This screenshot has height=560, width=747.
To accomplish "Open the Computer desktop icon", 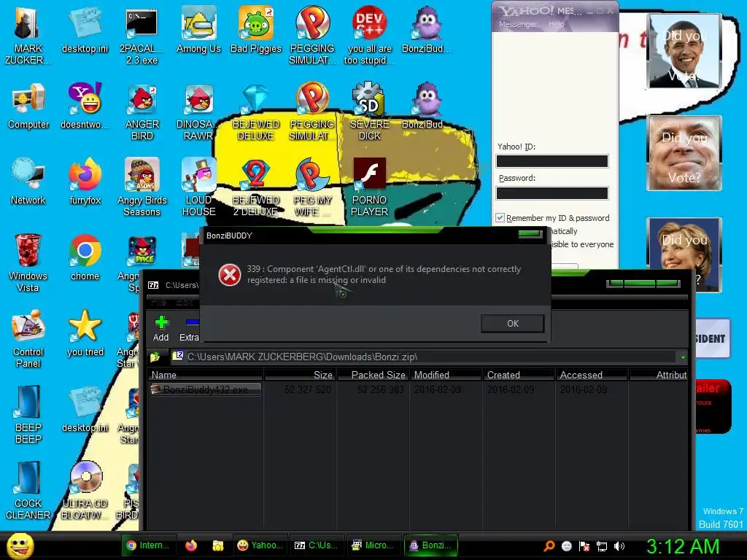I will pyautogui.click(x=28, y=106).
